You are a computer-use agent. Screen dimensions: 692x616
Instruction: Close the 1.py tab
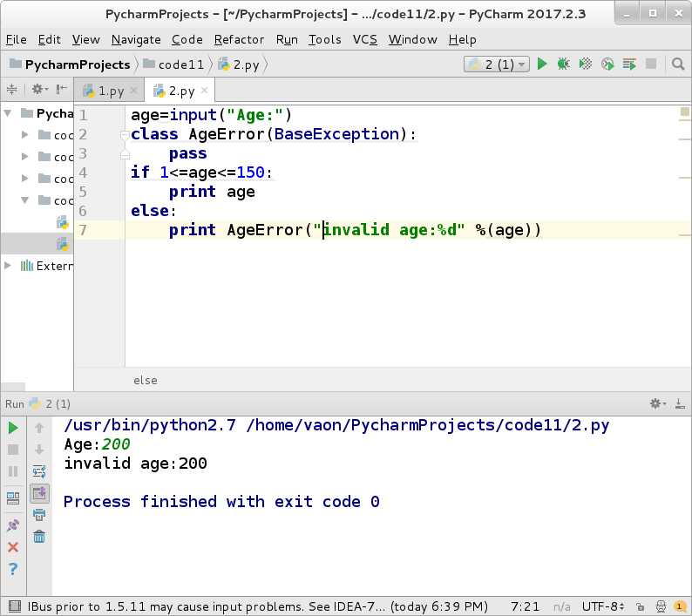pos(133,91)
